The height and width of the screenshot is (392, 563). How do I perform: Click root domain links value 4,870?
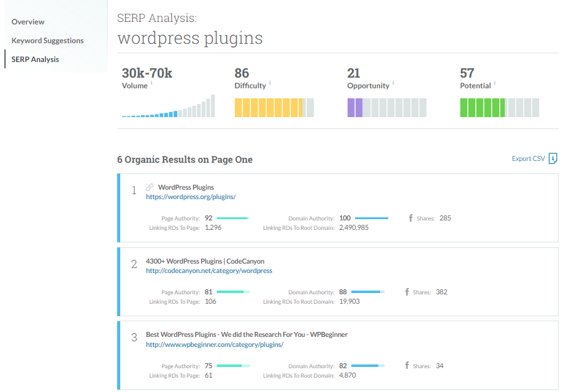click(x=348, y=376)
